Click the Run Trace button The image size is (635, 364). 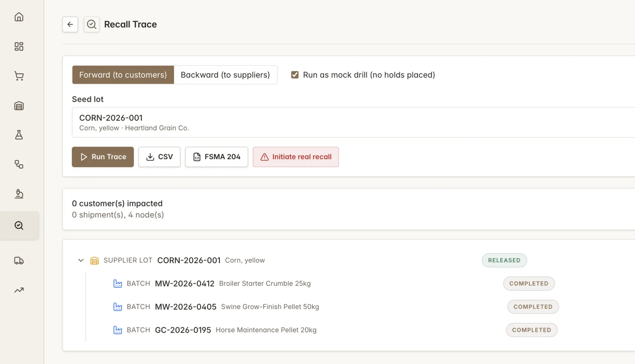[103, 157]
